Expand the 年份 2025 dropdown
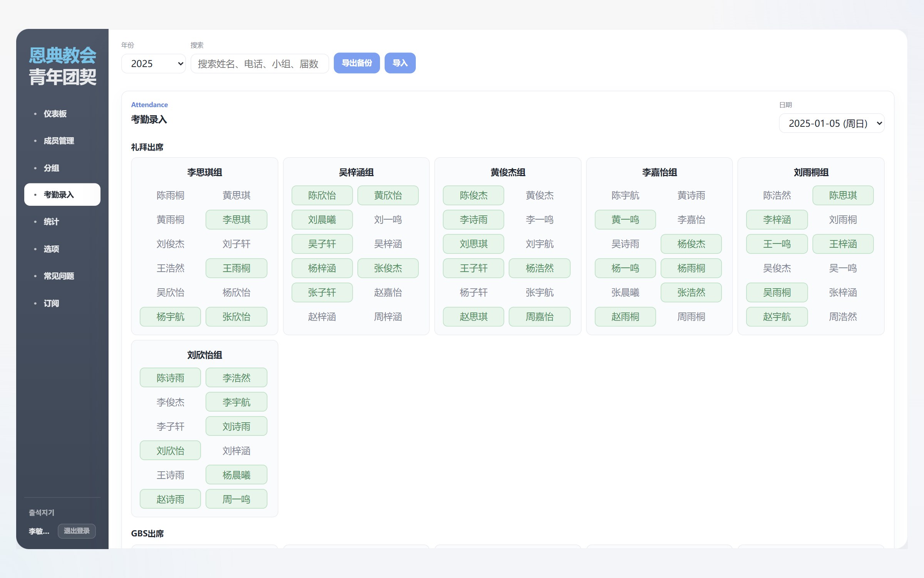The image size is (924, 578). 153,64
